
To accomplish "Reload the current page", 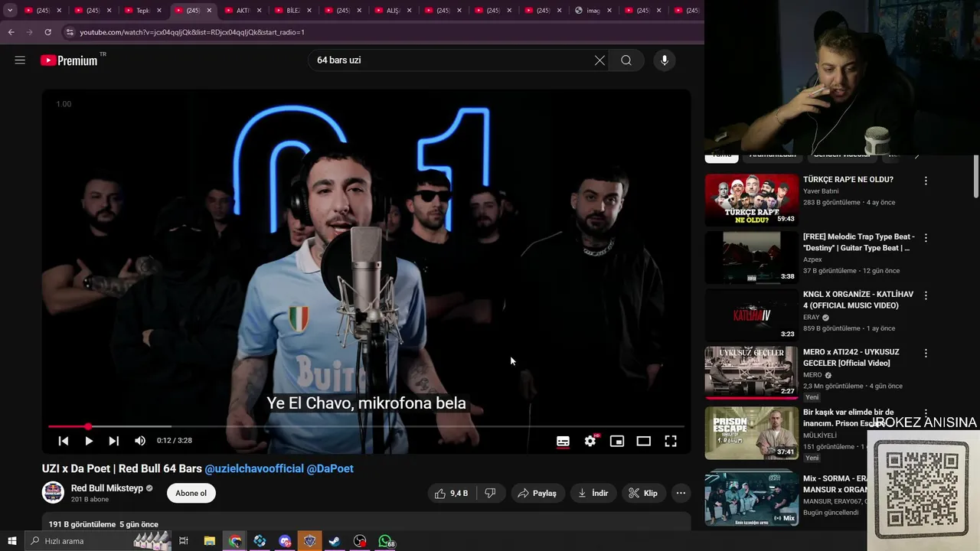I will 47,32.
